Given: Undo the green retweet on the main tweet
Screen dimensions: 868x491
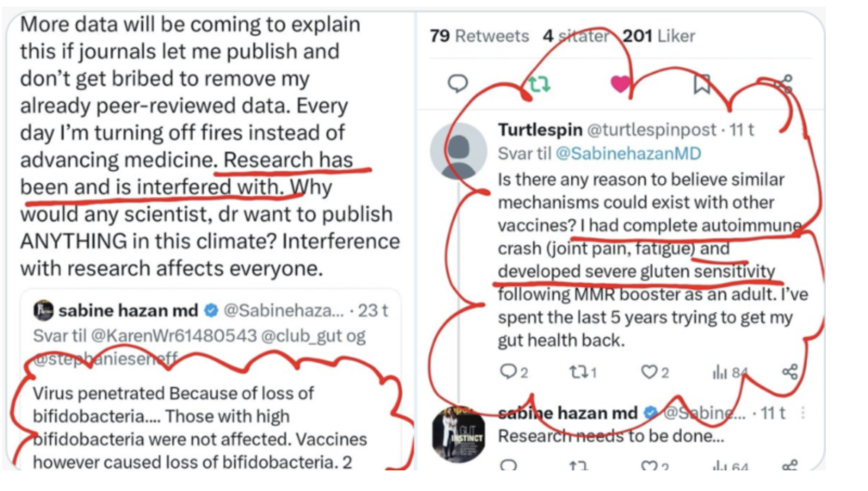Looking at the screenshot, I should coord(539,84).
